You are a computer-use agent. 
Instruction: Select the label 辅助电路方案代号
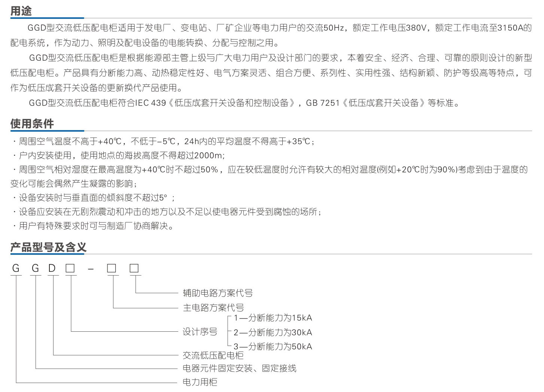point(218,293)
